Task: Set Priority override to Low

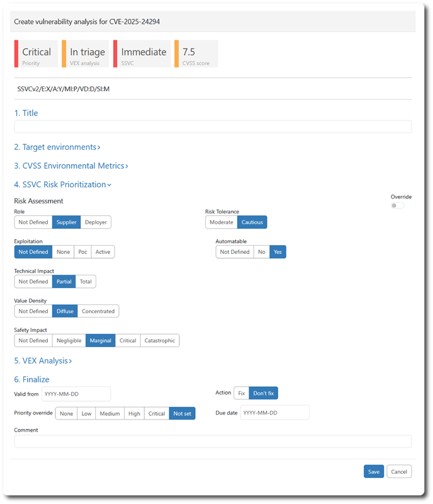Action: click(x=86, y=413)
